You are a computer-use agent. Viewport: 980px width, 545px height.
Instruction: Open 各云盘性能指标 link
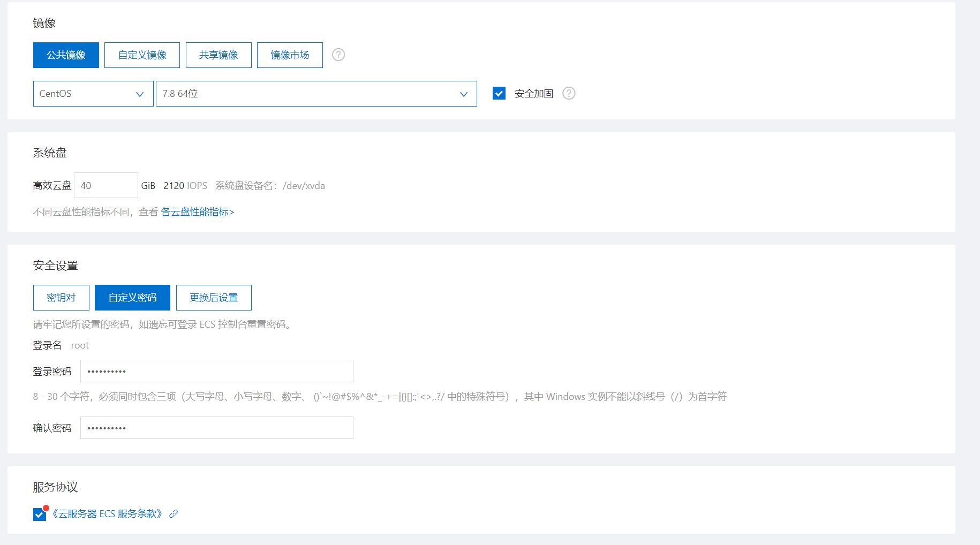click(x=197, y=212)
